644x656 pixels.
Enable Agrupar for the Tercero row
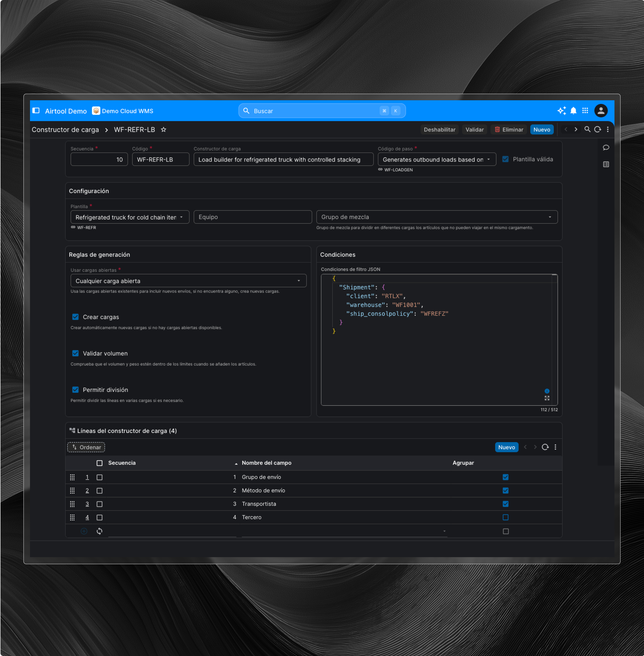tap(505, 517)
